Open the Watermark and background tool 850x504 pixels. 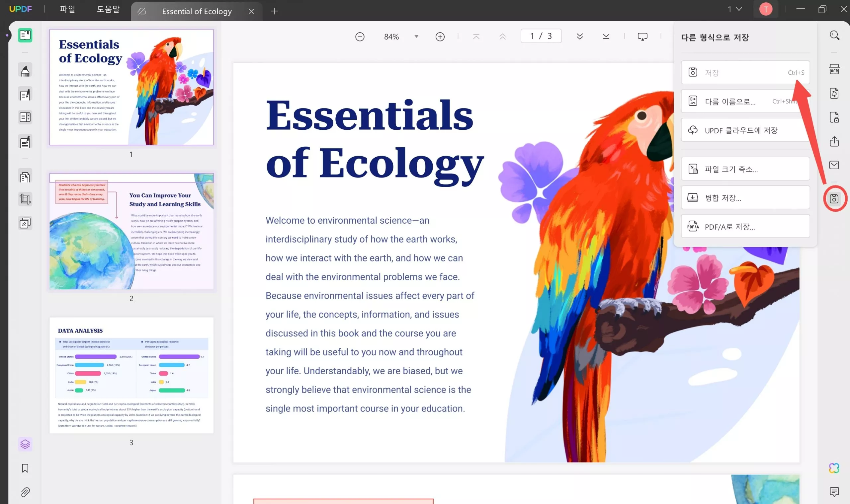tap(25, 223)
